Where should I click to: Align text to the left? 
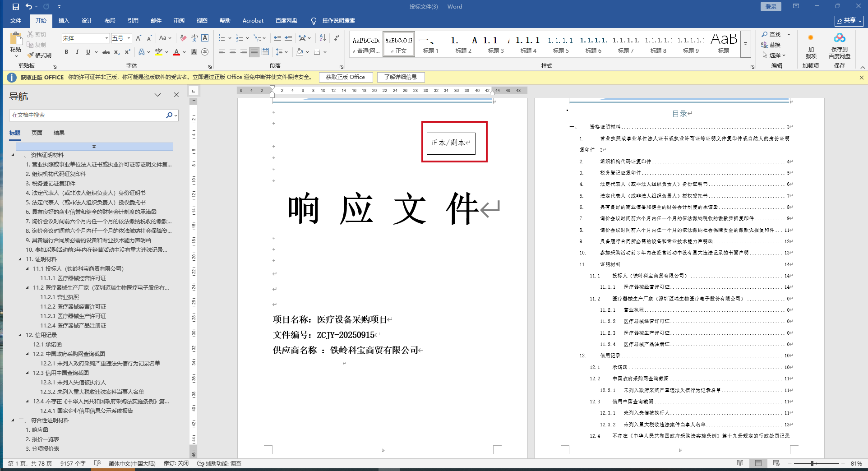pos(222,52)
